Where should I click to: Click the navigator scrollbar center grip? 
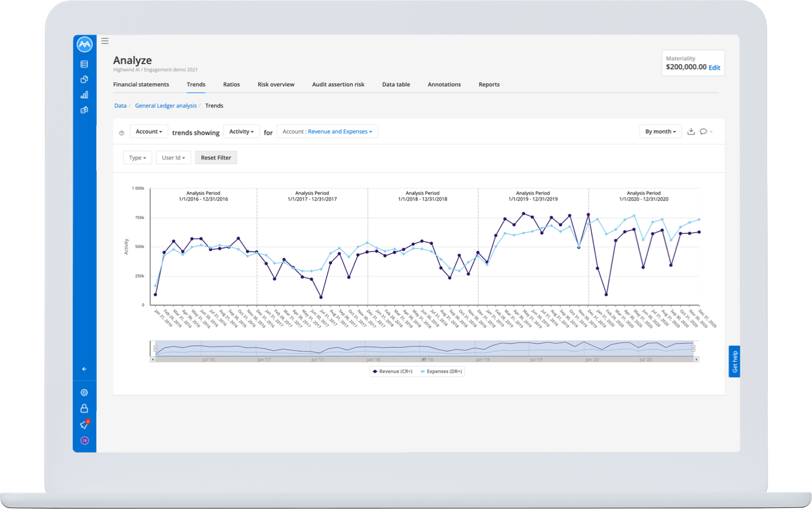(x=424, y=359)
